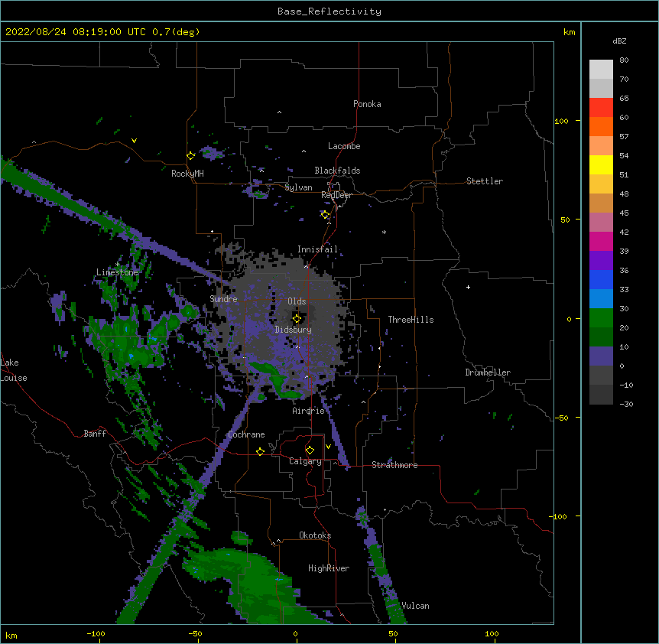Click the Innisfail city label
This screenshot has width=659, height=644.
coord(317,249)
